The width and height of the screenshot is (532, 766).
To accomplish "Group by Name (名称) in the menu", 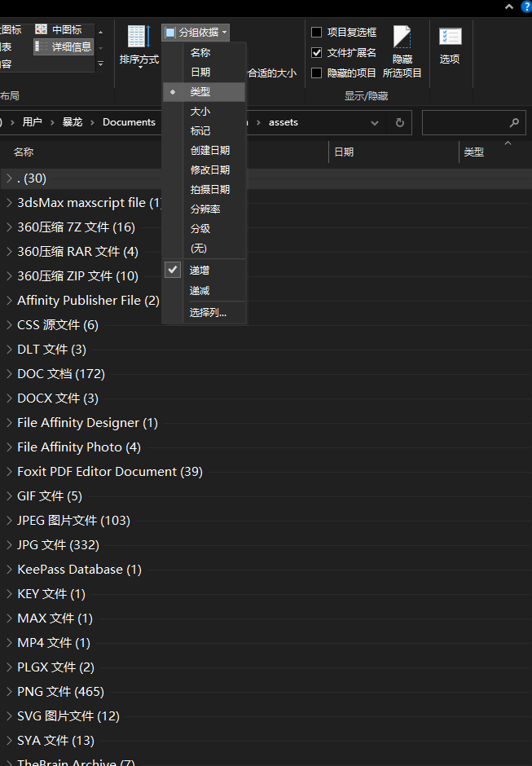I will [204, 53].
